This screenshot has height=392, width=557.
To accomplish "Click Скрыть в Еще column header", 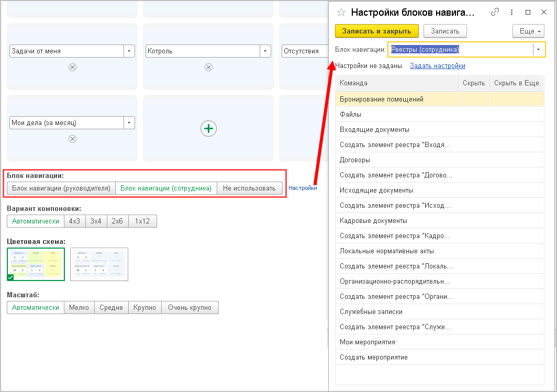I will click(x=517, y=83).
